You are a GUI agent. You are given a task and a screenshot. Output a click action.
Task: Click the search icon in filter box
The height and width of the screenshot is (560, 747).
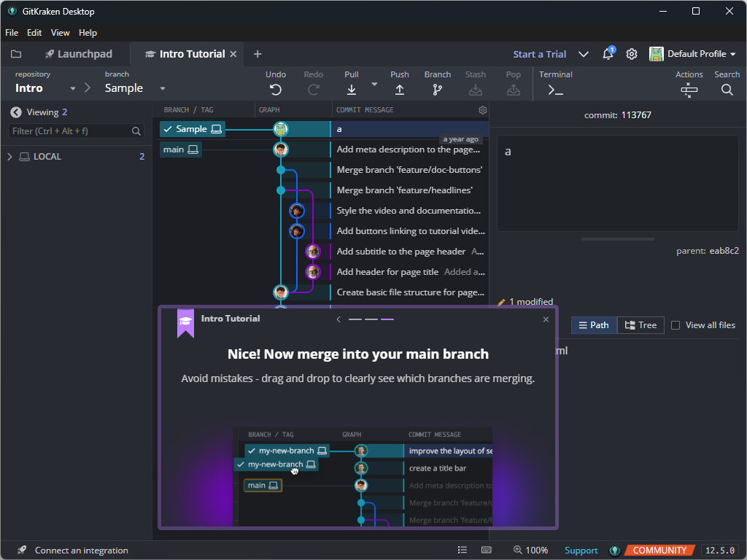(136, 131)
